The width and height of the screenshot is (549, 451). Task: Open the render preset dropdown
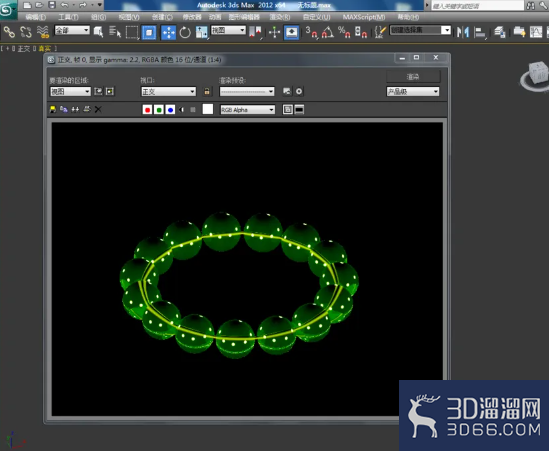pos(247,92)
